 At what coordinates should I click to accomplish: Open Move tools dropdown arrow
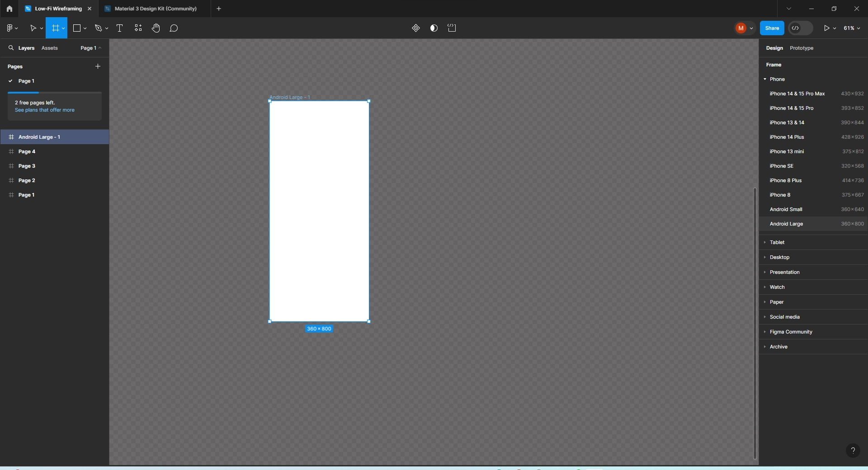[x=42, y=28]
